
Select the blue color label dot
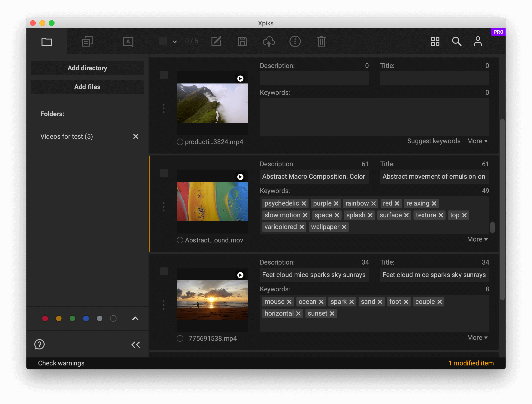coord(86,318)
